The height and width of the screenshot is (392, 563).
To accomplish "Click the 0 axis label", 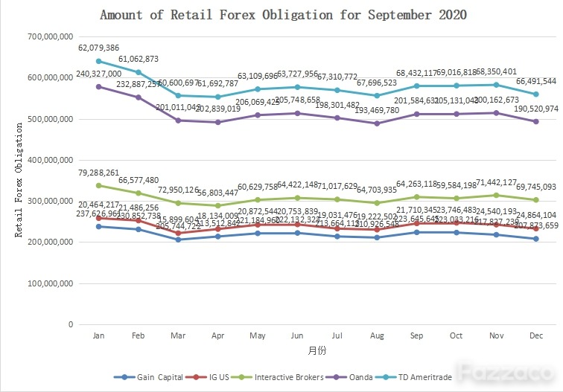I will coord(71,324).
